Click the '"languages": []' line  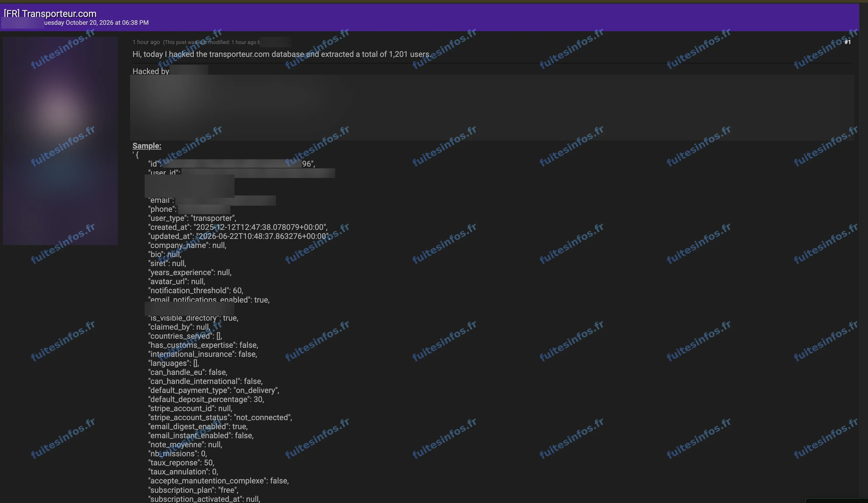pos(174,363)
